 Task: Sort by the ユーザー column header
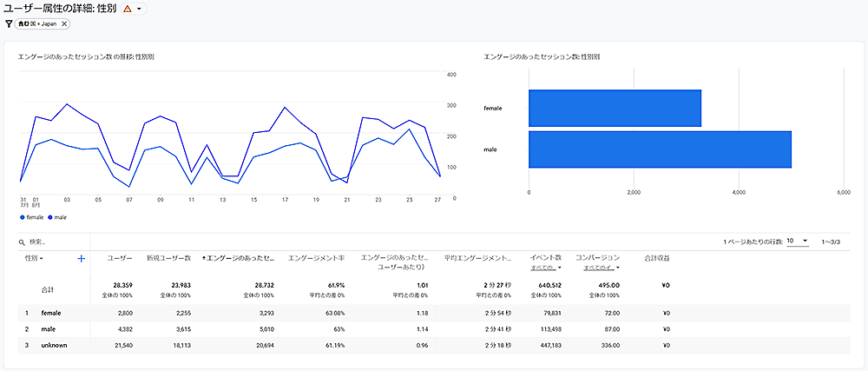(119, 258)
